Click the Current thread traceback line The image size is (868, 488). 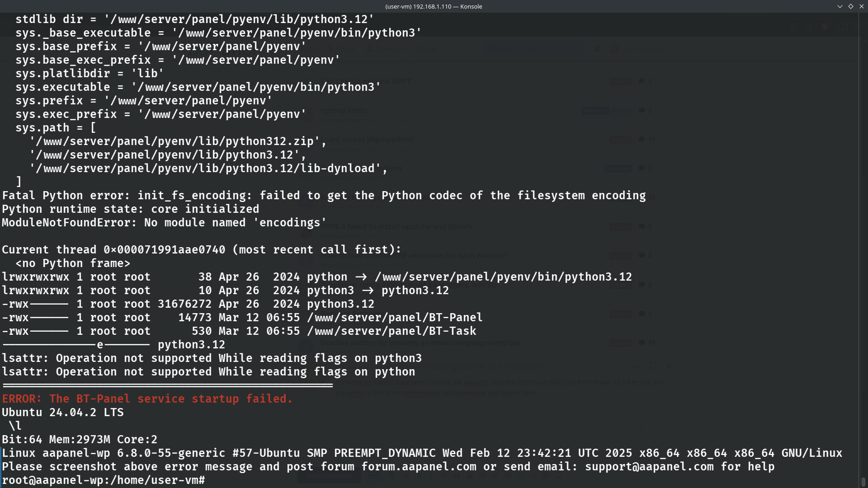pos(201,250)
